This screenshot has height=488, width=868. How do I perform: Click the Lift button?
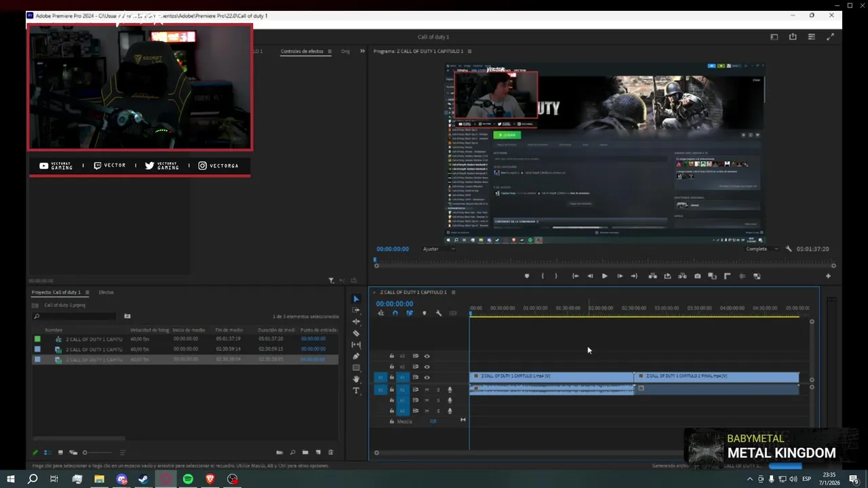click(652, 276)
